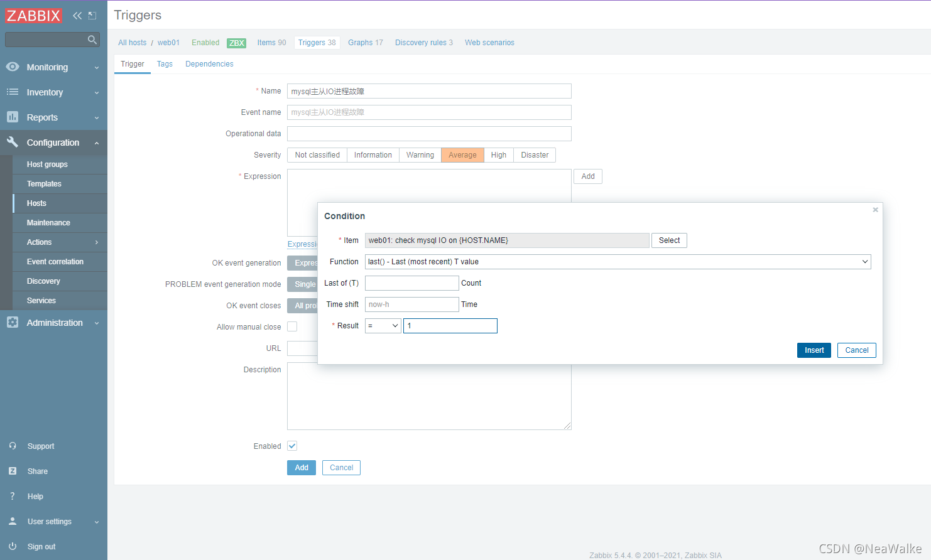Switch to the Tags tab
This screenshot has width=931, height=560.
pyautogui.click(x=165, y=64)
